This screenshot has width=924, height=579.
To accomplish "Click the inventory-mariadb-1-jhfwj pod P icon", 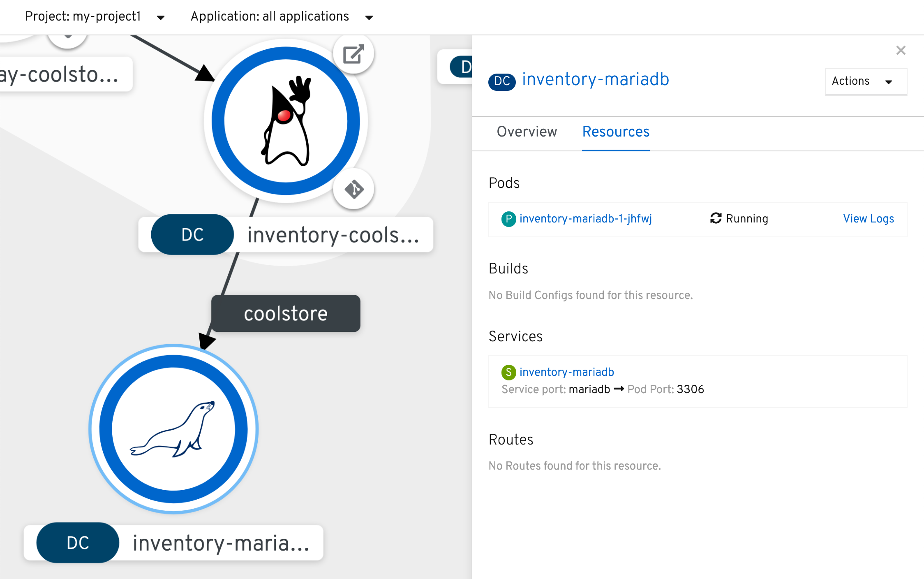I will tap(508, 219).
